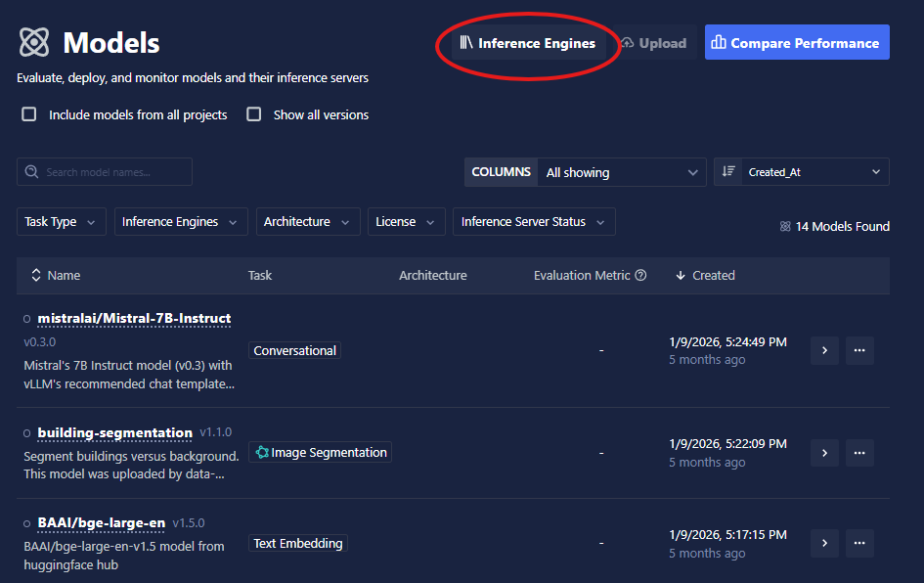Click the Architecture column header
This screenshot has height=583, width=924.
click(x=432, y=275)
